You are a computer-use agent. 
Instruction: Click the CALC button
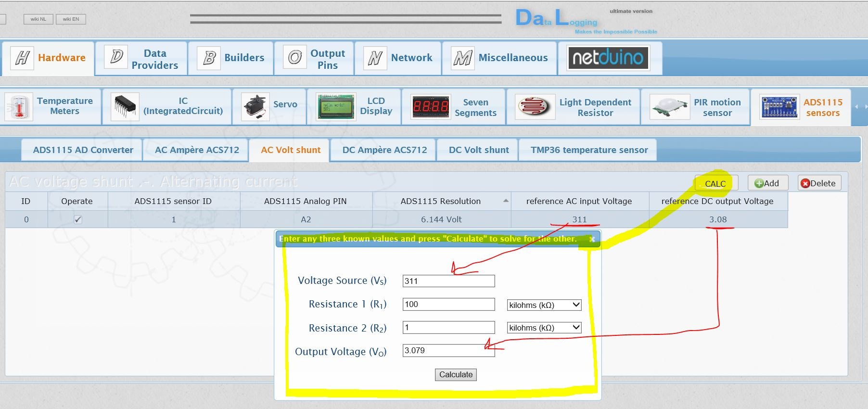pyautogui.click(x=715, y=183)
